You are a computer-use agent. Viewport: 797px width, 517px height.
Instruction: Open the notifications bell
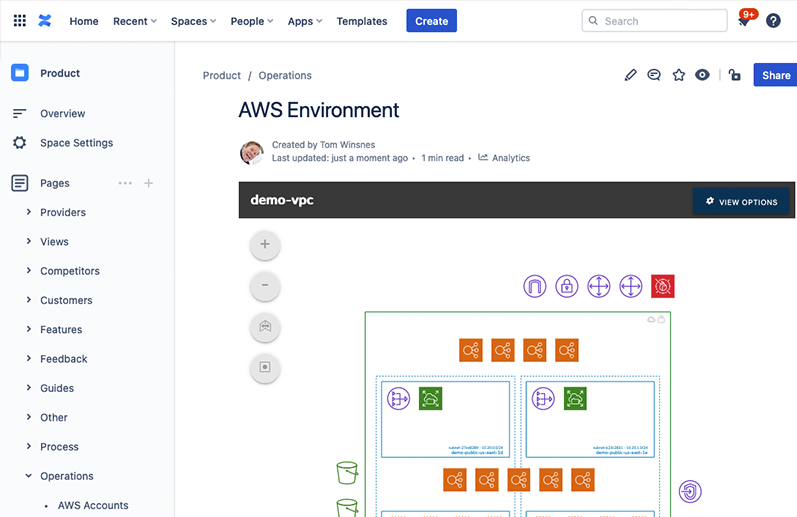coord(744,21)
